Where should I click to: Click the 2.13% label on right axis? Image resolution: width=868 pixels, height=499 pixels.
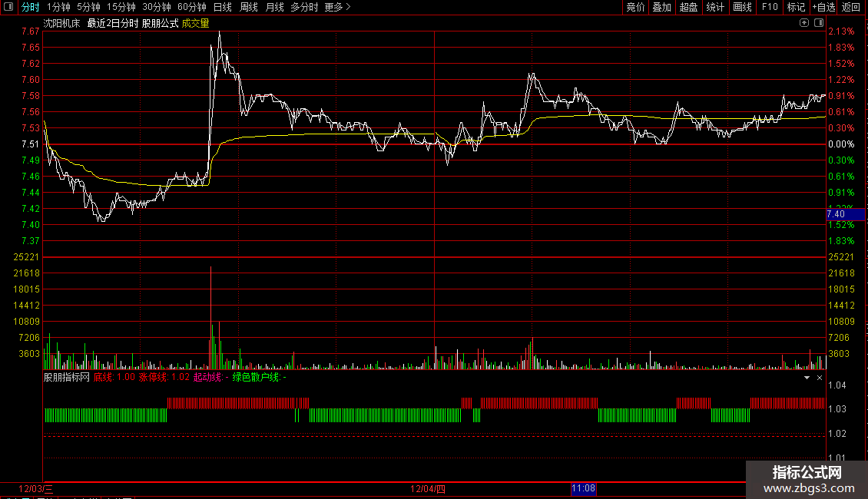click(x=841, y=31)
